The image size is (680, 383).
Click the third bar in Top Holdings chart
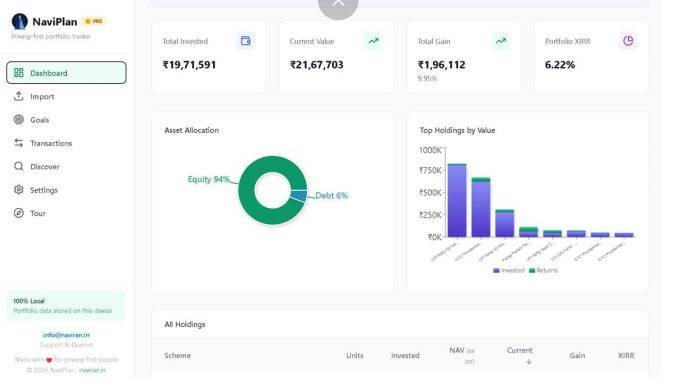point(505,223)
